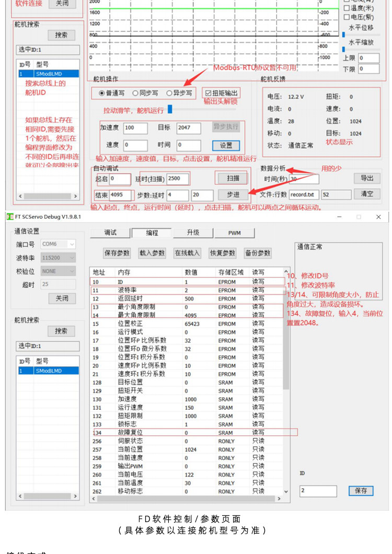Click the 加速度 input showing 100
Screen dimensions: 392x554
pos(135,128)
